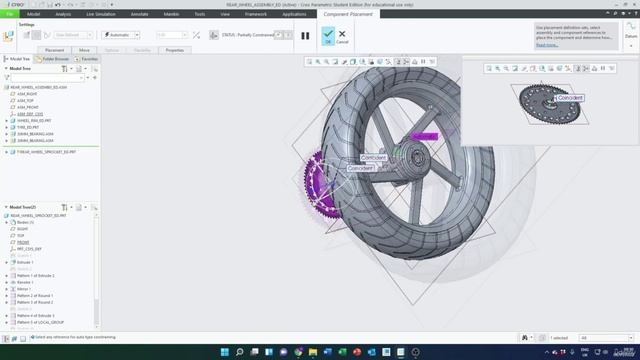Click the Component Placement icon at ribbon left
The width and height of the screenshot is (640, 360).
pyautogui.click(x=8, y=36)
